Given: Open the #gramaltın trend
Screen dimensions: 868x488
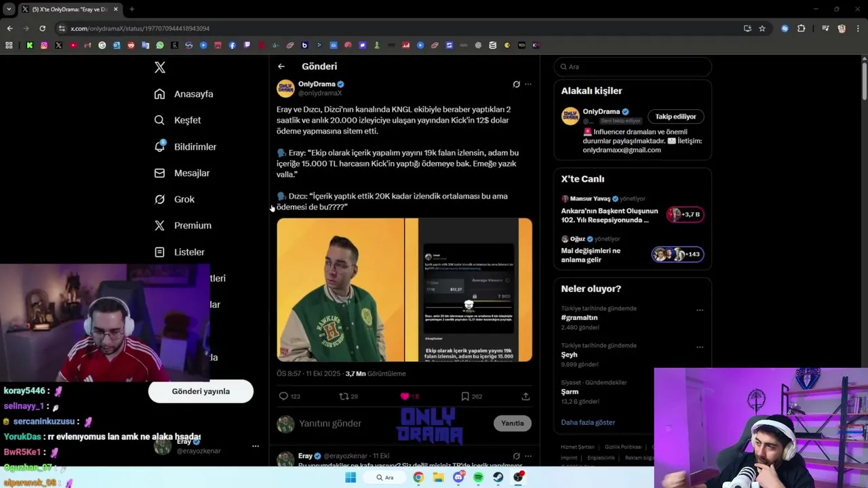Looking at the screenshot, I should (579, 318).
